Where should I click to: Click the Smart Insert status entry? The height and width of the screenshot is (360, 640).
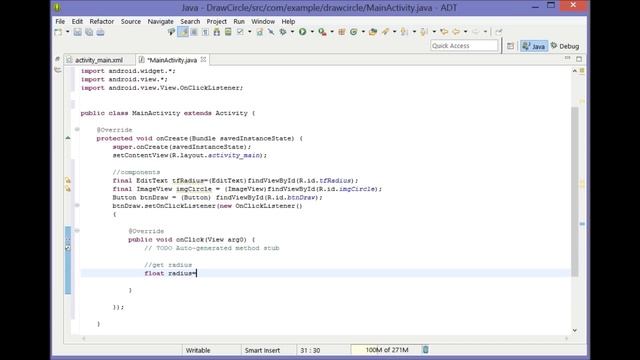262,350
